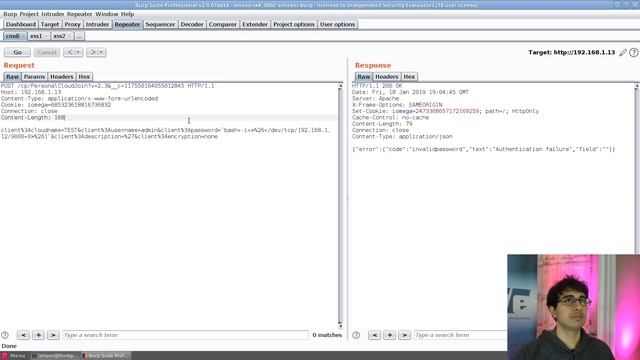
Task: Switch to the Dashboard tab
Action: tap(21, 24)
